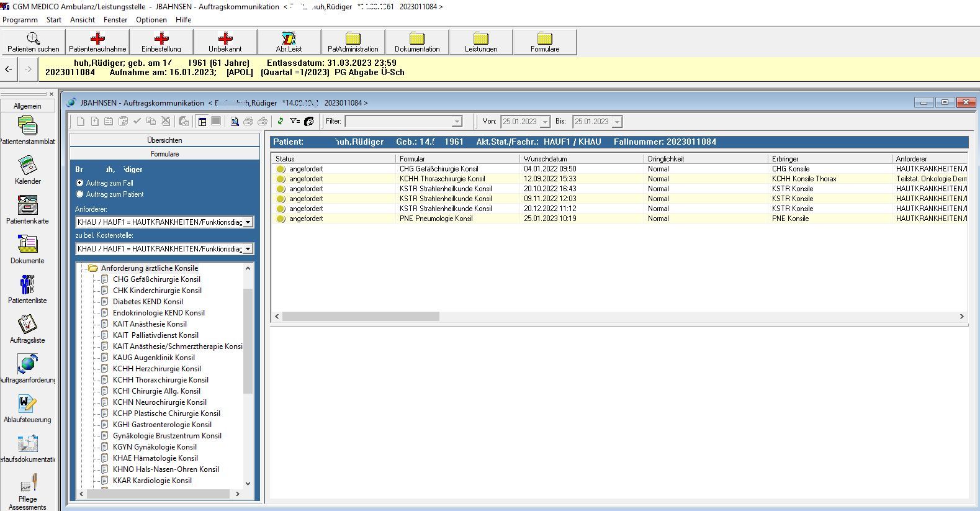980x511 pixels.
Task: Click the blank new document icon
Action: pos(80,121)
